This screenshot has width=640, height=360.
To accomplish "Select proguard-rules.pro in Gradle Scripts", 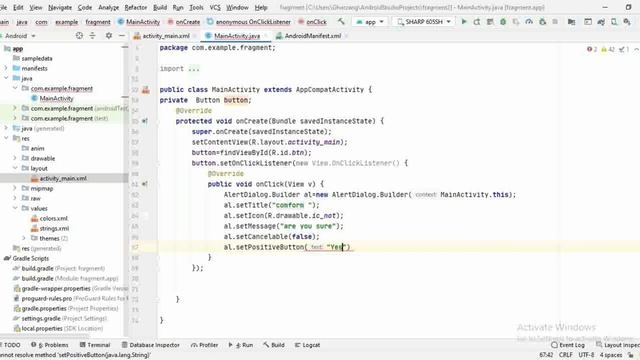I will tap(47, 298).
